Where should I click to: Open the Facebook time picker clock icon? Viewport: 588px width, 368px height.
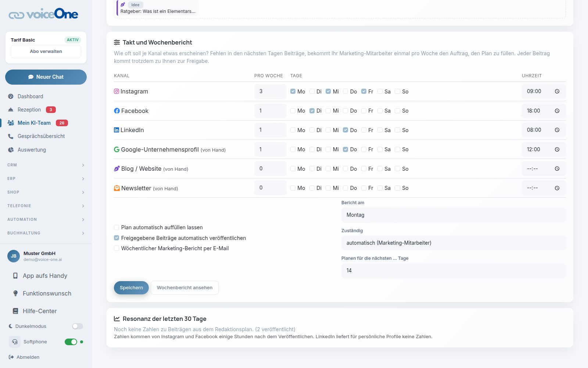557,111
